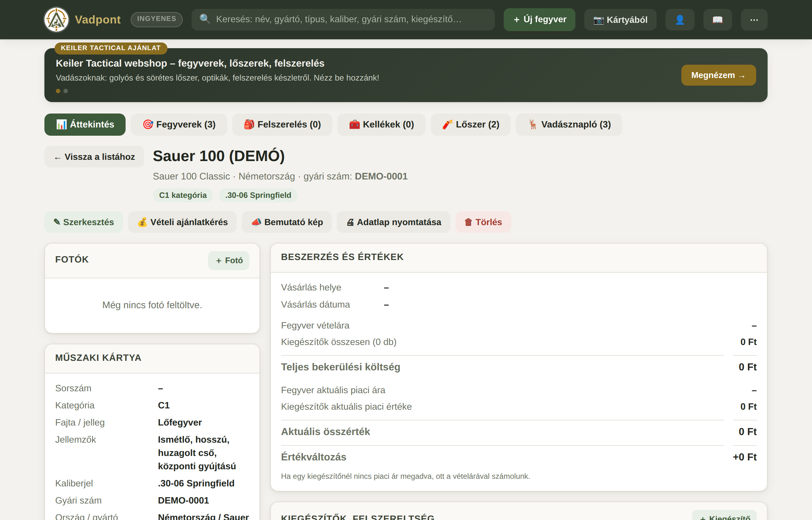Click the search magnifier icon
The image size is (812, 520).
(205, 19)
